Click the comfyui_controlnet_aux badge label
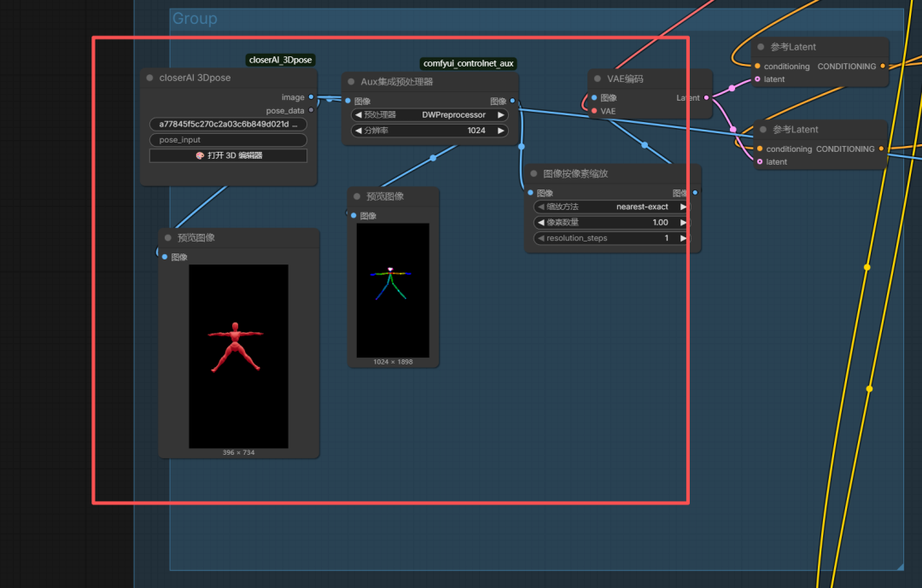Screen dimensions: 922x588 pyautogui.click(x=469, y=63)
